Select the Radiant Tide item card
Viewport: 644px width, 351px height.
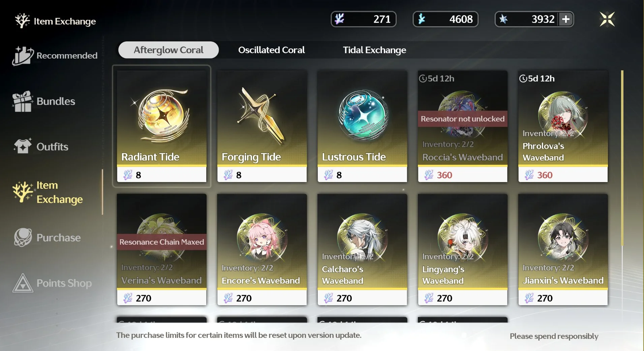coord(162,126)
